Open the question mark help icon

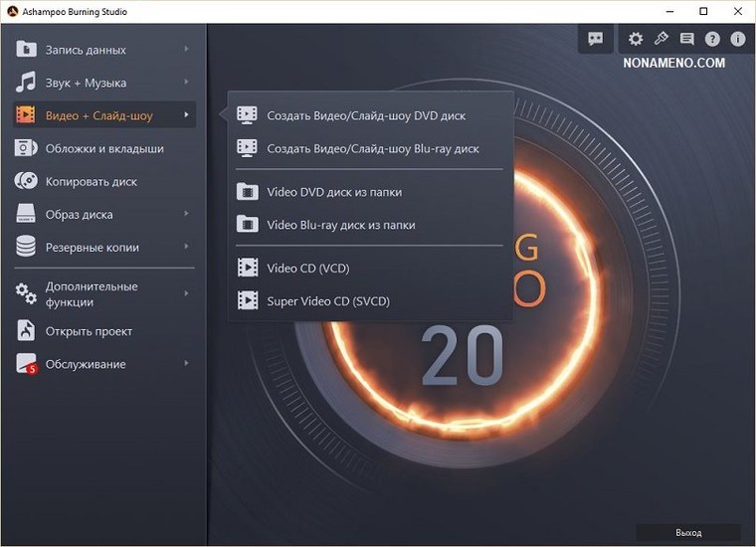[x=712, y=39]
